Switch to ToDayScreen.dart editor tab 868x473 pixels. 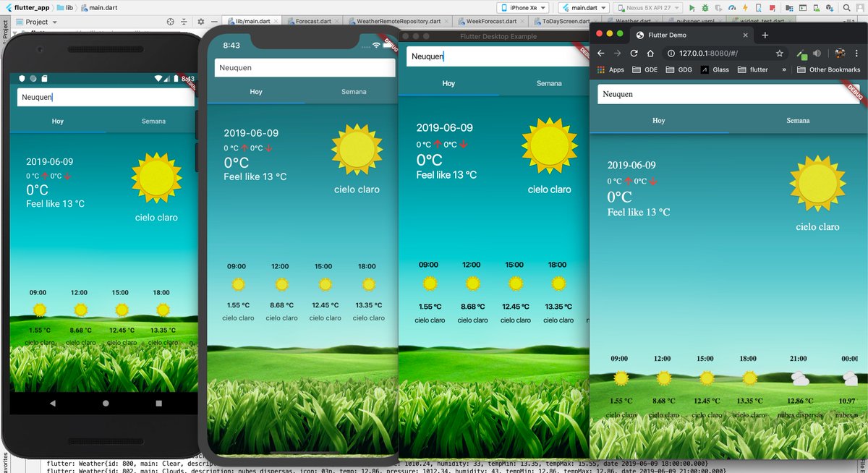coord(563,22)
